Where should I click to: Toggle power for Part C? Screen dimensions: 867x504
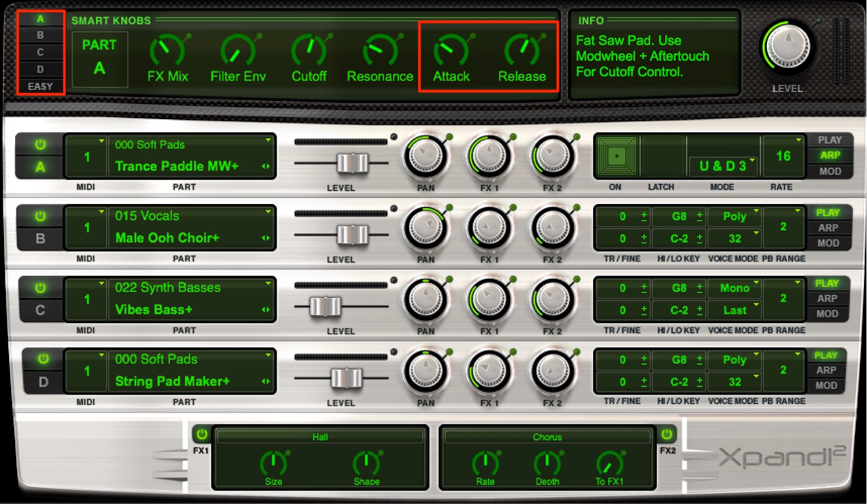coord(40,288)
